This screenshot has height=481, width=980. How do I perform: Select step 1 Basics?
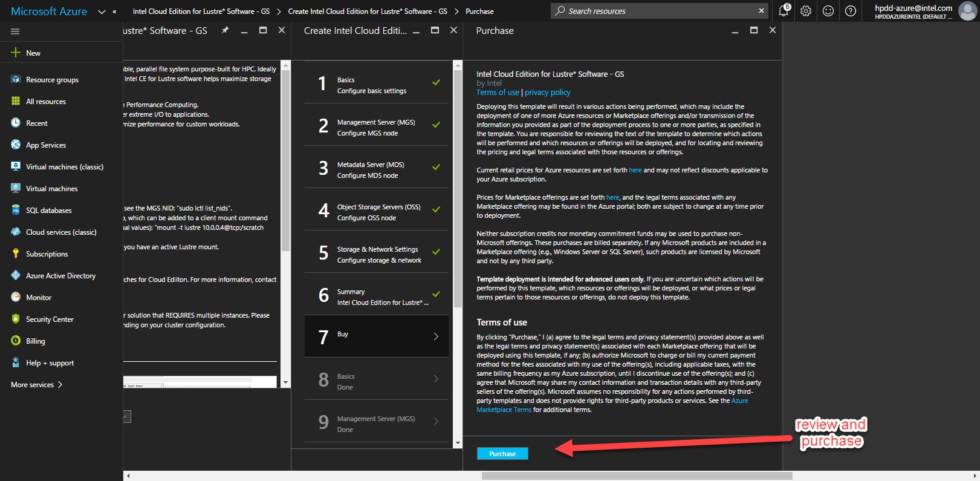pyautogui.click(x=377, y=82)
